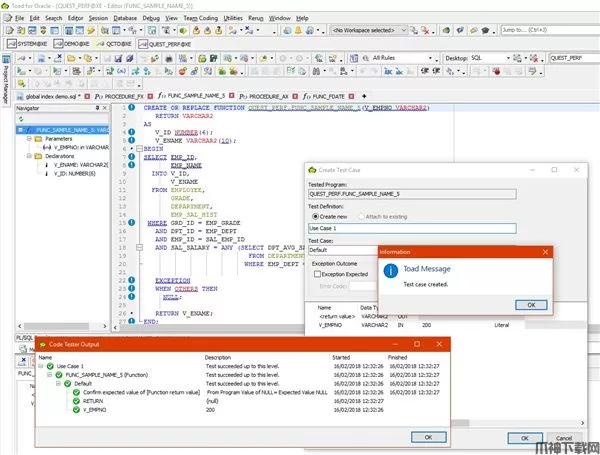Collapse the Parameters node in Navigator
Screen dimensions: 600x455
[28, 139]
